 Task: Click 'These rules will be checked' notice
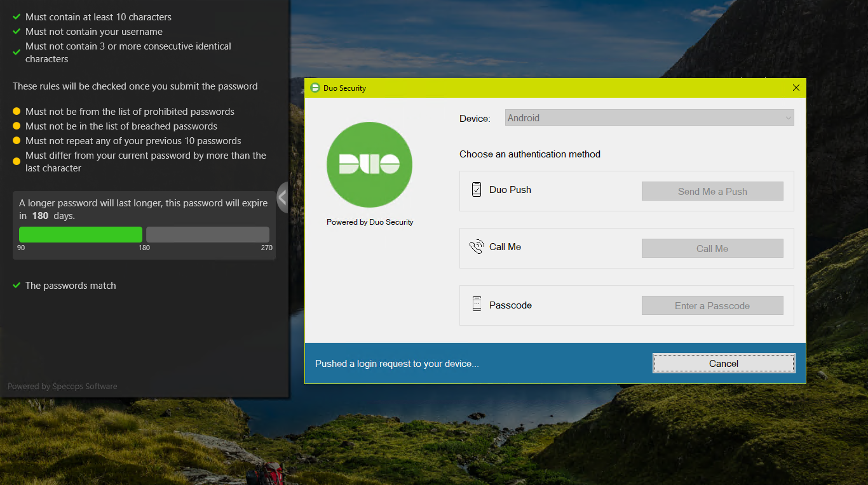pos(135,86)
